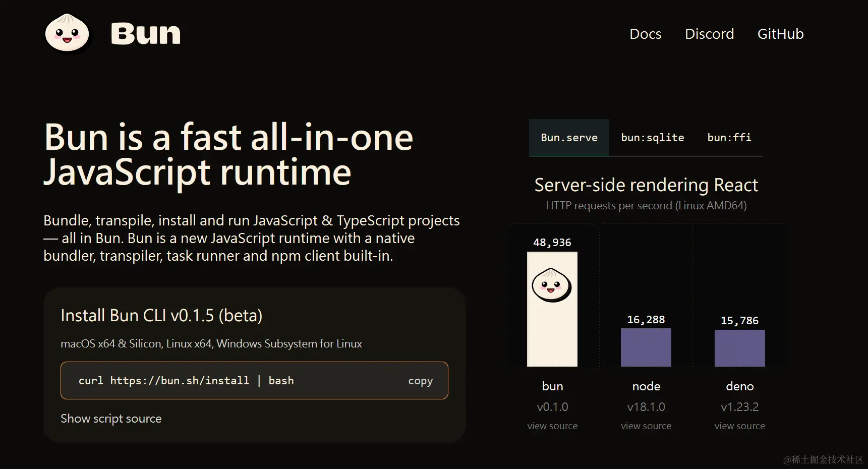Click the curl install command text
Screen dimensions: 868x469
point(186,381)
